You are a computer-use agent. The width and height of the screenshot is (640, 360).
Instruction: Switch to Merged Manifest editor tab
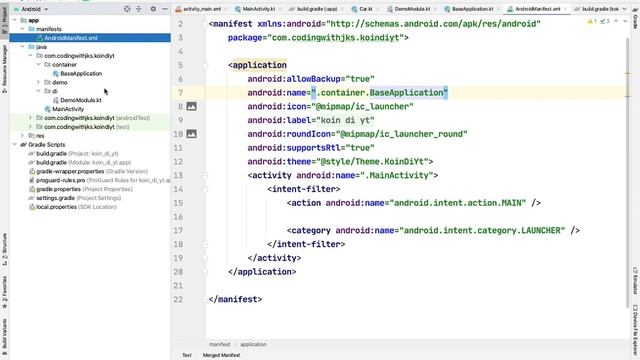tap(221, 355)
